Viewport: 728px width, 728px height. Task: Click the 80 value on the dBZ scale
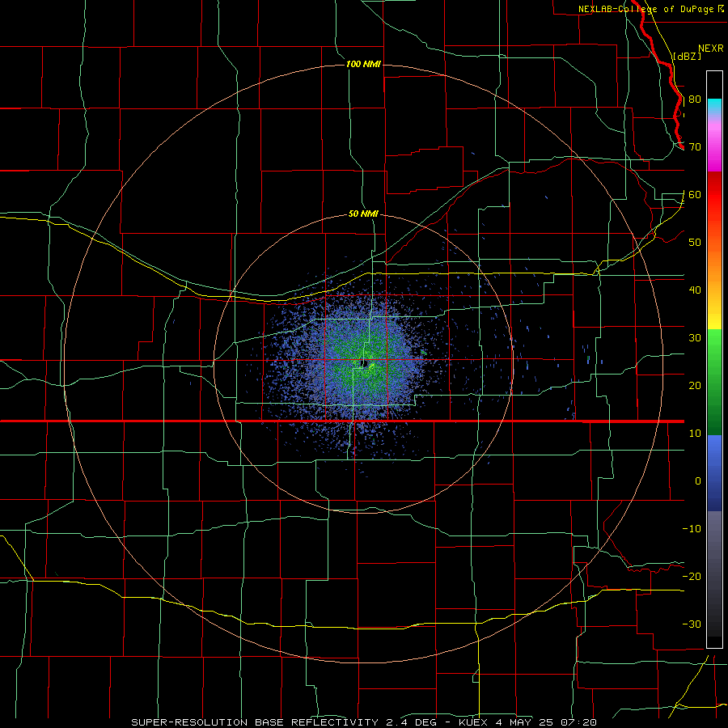point(695,99)
